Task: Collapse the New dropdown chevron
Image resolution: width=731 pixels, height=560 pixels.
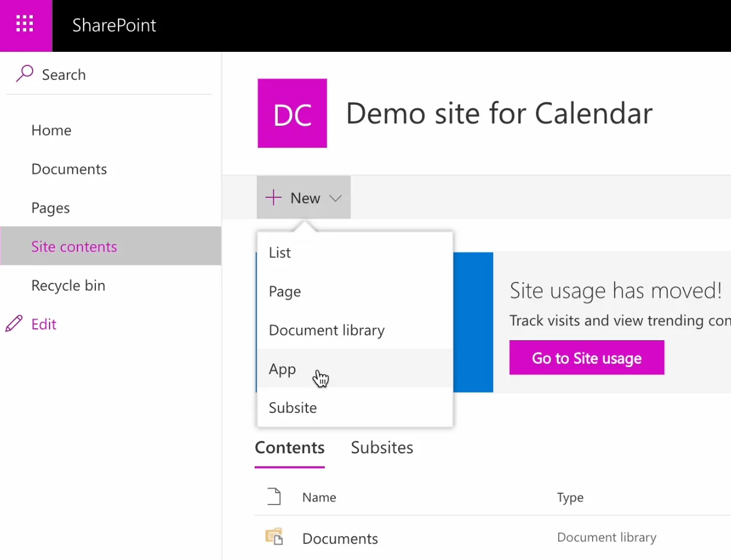Action: pos(336,198)
